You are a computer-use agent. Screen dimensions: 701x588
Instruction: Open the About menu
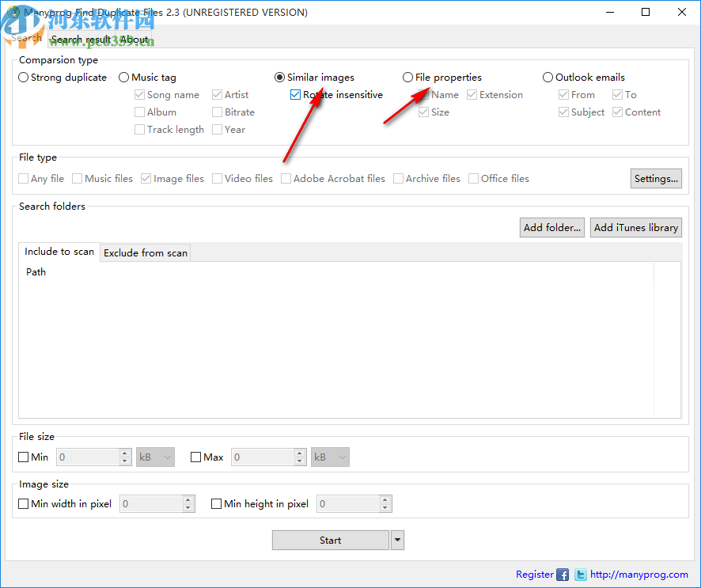pos(134,39)
